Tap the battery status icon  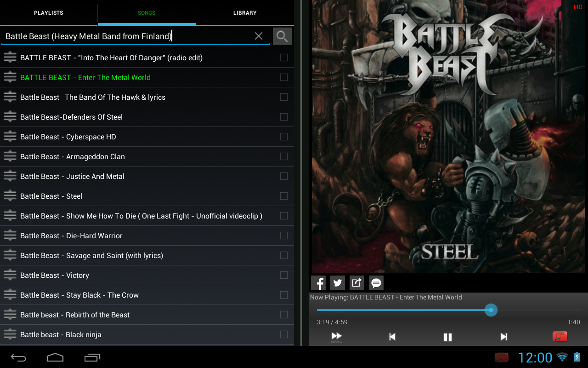pyautogui.click(x=577, y=357)
